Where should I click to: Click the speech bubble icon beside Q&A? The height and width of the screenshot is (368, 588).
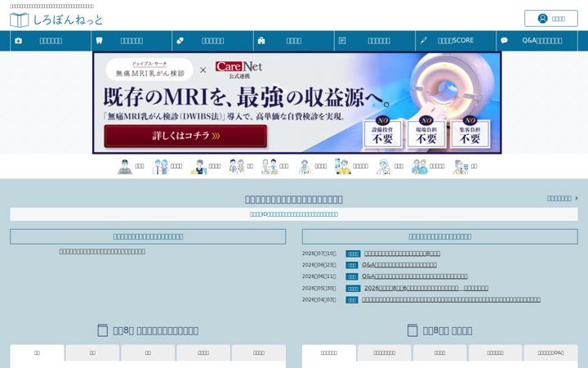(x=504, y=40)
